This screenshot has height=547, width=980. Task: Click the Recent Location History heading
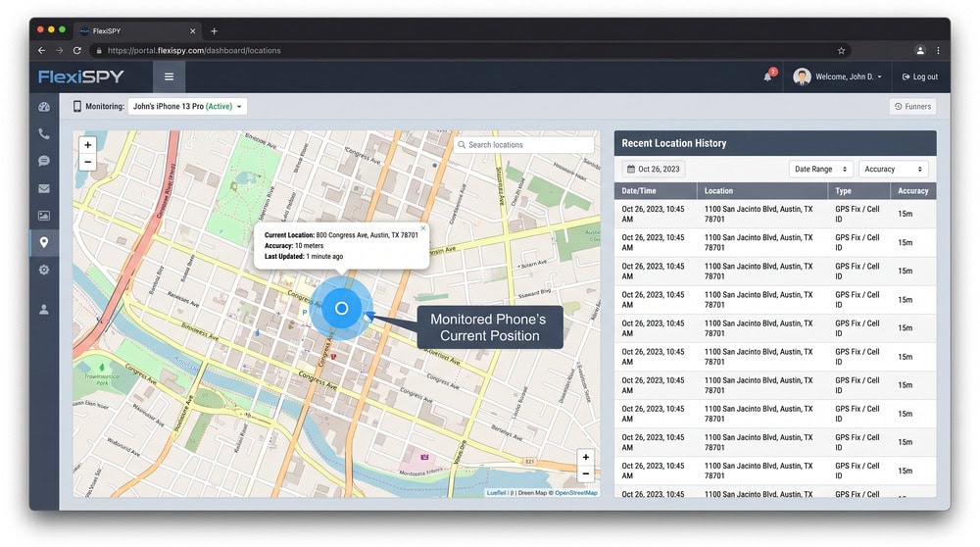point(674,143)
